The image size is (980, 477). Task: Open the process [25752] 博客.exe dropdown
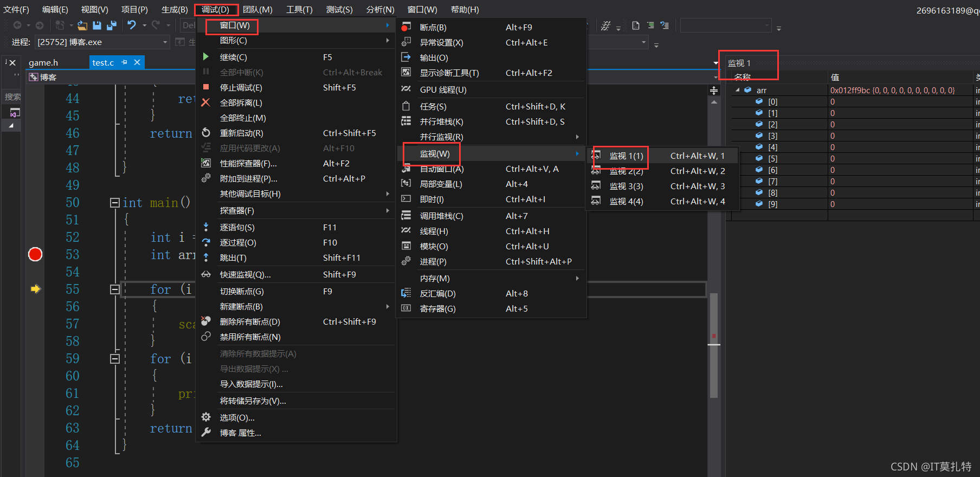click(165, 42)
